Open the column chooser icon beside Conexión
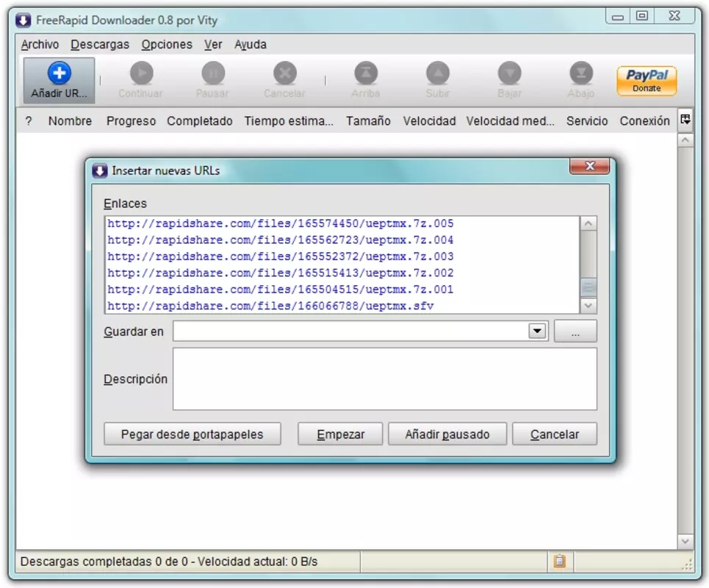The image size is (709, 588). click(685, 120)
